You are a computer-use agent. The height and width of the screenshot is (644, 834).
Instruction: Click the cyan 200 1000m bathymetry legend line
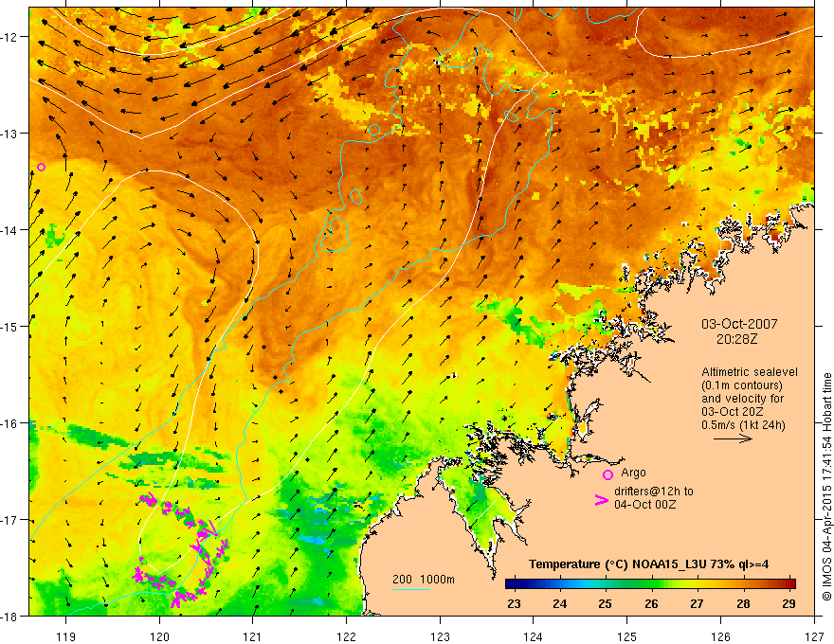pyautogui.click(x=411, y=589)
